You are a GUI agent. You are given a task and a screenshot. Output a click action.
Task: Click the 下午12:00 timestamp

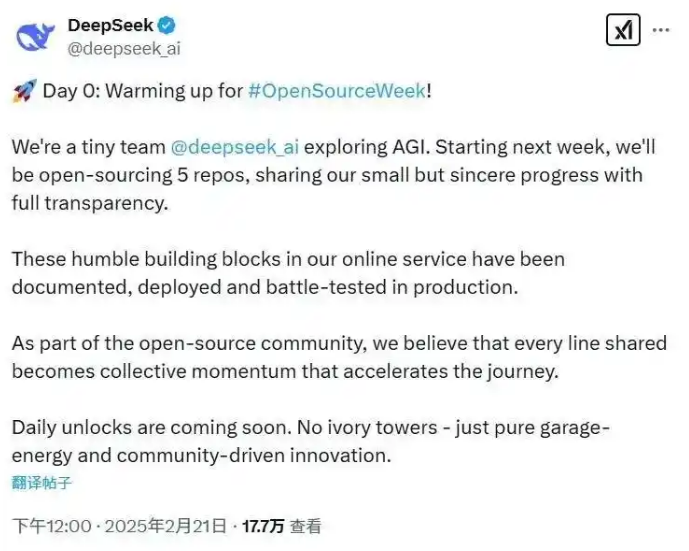tap(52, 526)
